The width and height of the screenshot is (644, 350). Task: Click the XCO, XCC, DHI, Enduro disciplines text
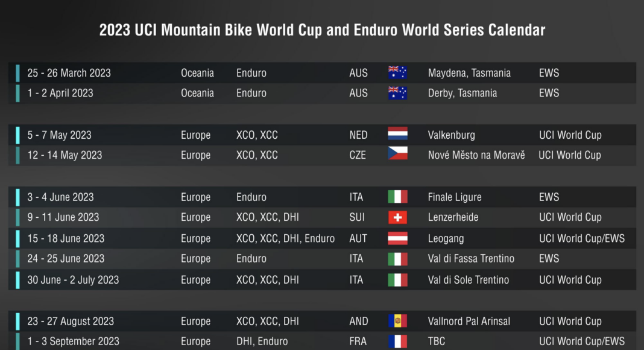tap(285, 238)
